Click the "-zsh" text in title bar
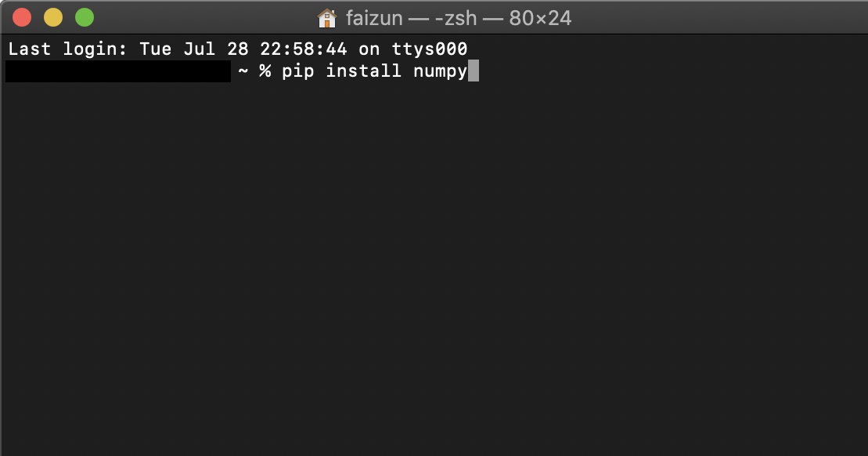 (x=456, y=18)
